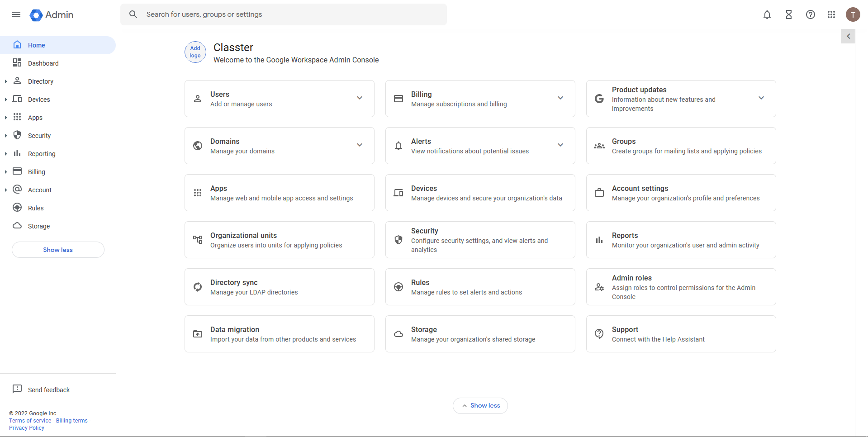Image resolution: width=868 pixels, height=437 pixels.
Task: Click the Domains globe icon
Action: (x=198, y=146)
